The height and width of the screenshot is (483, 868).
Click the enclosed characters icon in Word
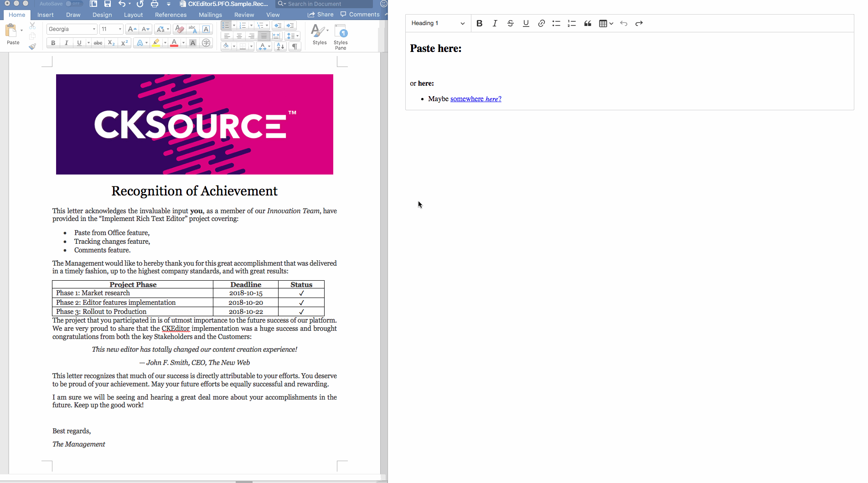pyautogui.click(x=207, y=43)
